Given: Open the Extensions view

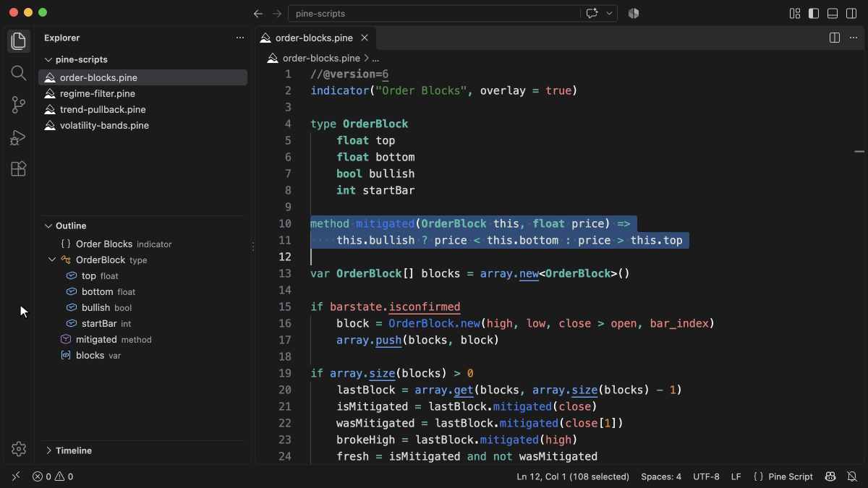Looking at the screenshot, I should coord(19,168).
